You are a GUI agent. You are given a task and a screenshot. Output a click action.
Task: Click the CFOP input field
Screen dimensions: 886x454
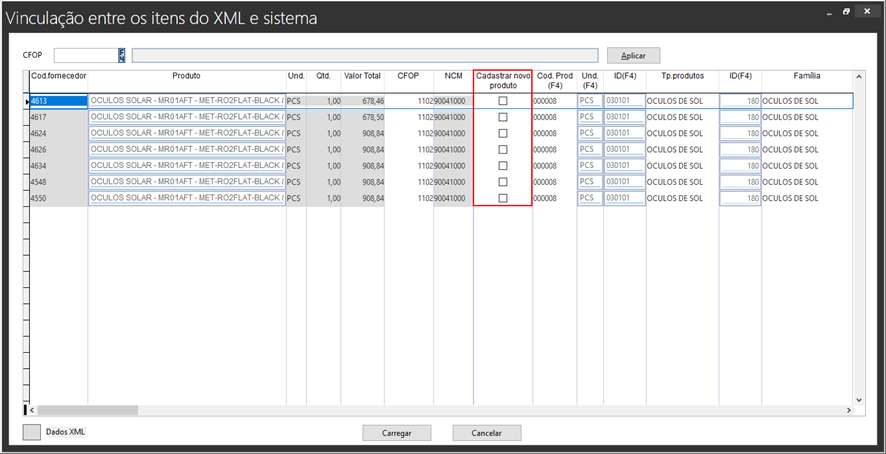(x=86, y=56)
